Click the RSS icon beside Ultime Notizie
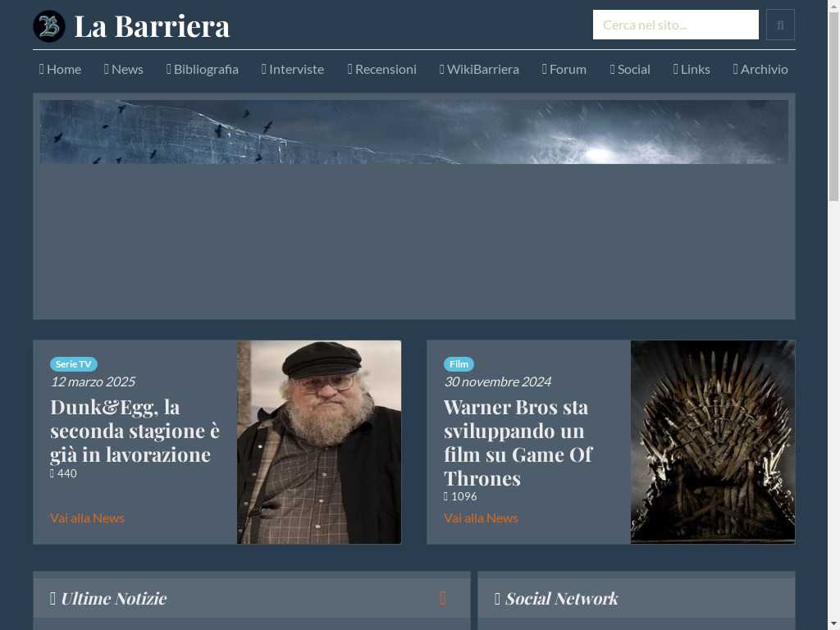 (442, 598)
